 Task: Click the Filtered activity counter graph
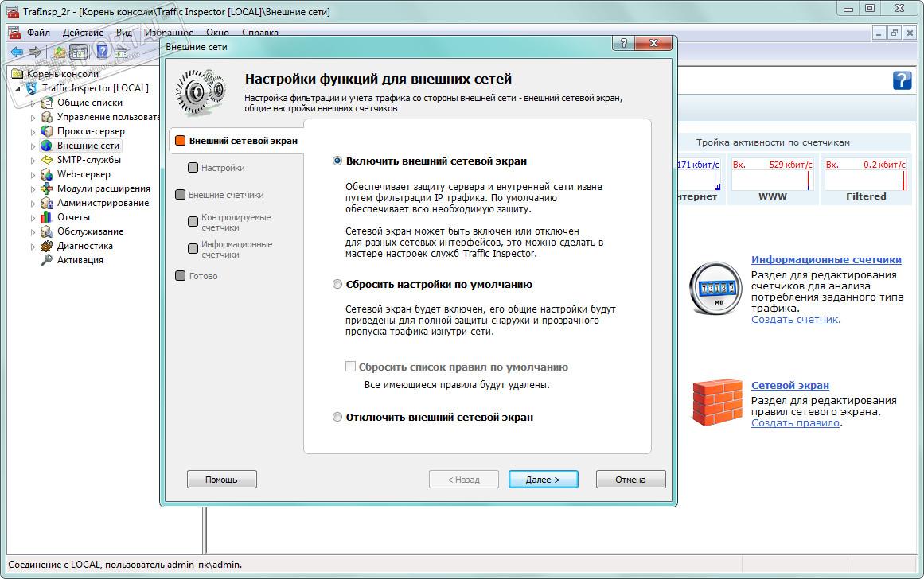pos(866,181)
